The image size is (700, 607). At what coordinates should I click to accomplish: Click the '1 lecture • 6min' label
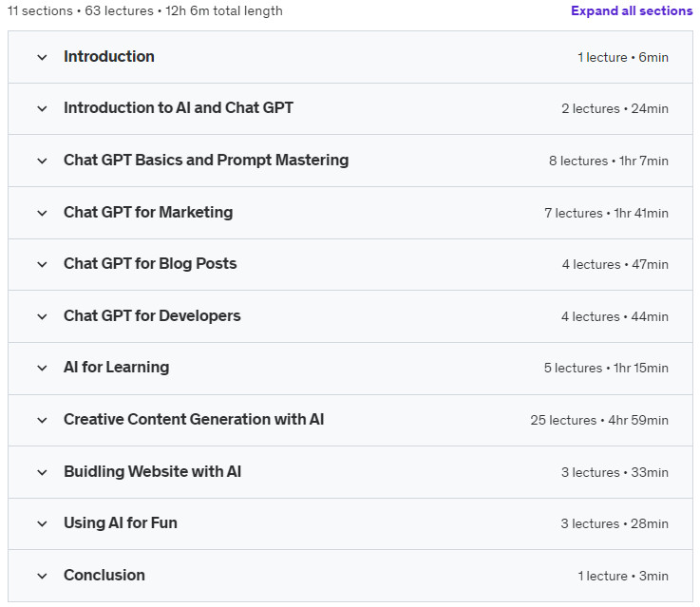click(623, 58)
